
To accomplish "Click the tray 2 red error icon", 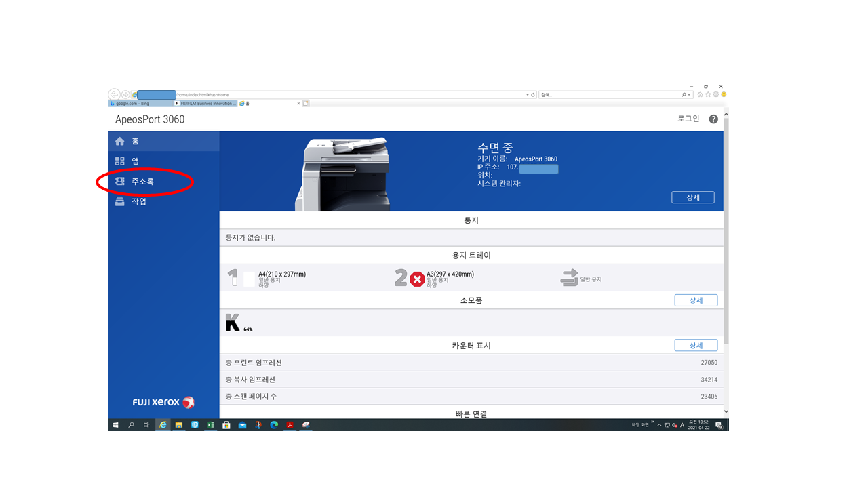I will [x=418, y=279].
